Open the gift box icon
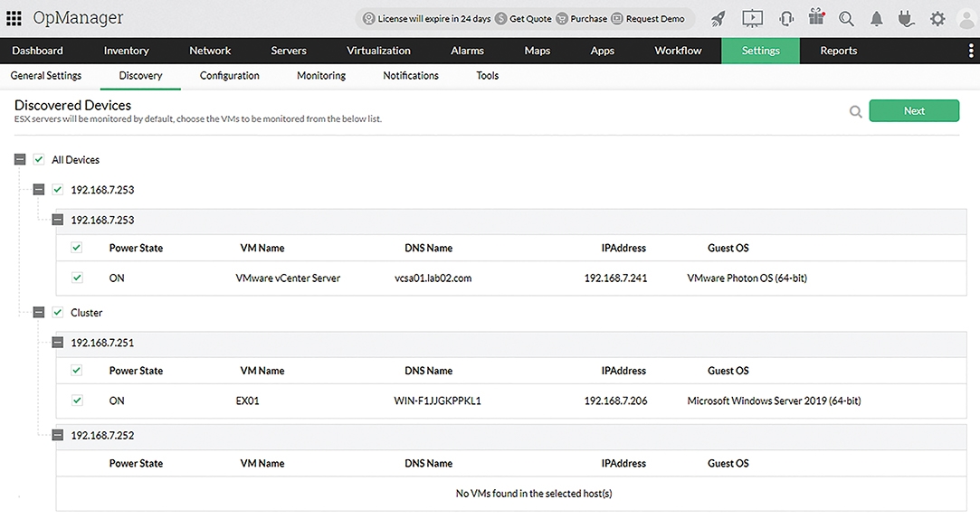The height and width of the screenshot is (528, 980). pyautogui.click(x=816, y=17)
